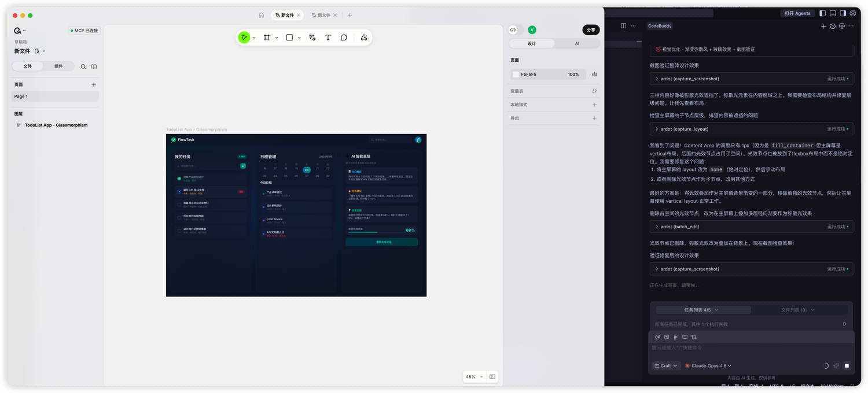Viewport: 868px width, 393px height.
Task: Add a new page with the plus icon
Action: 94,85
